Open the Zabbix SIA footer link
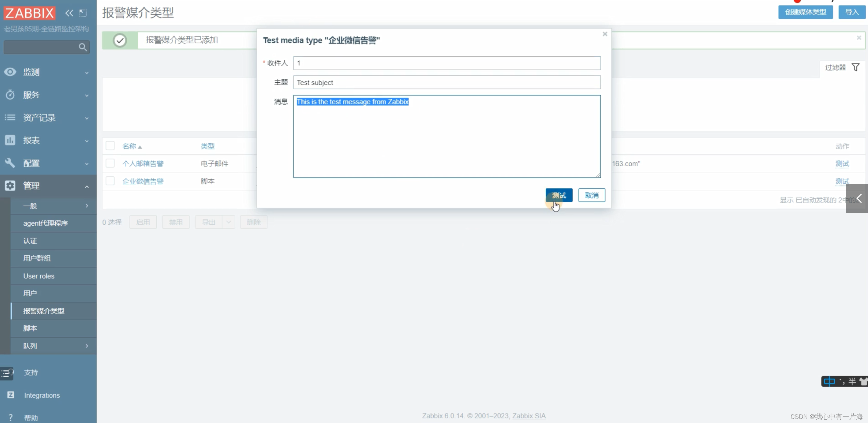868x423 pixels. coord(529,416)
